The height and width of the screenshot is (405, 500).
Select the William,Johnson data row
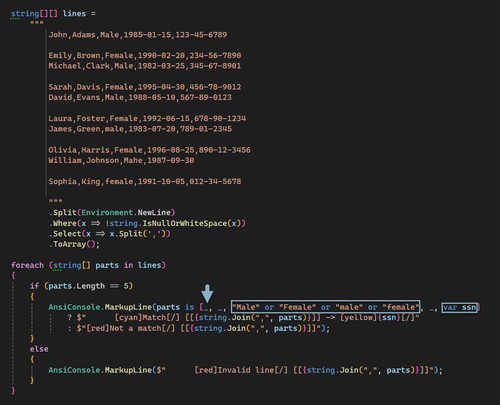coord(121,160)
